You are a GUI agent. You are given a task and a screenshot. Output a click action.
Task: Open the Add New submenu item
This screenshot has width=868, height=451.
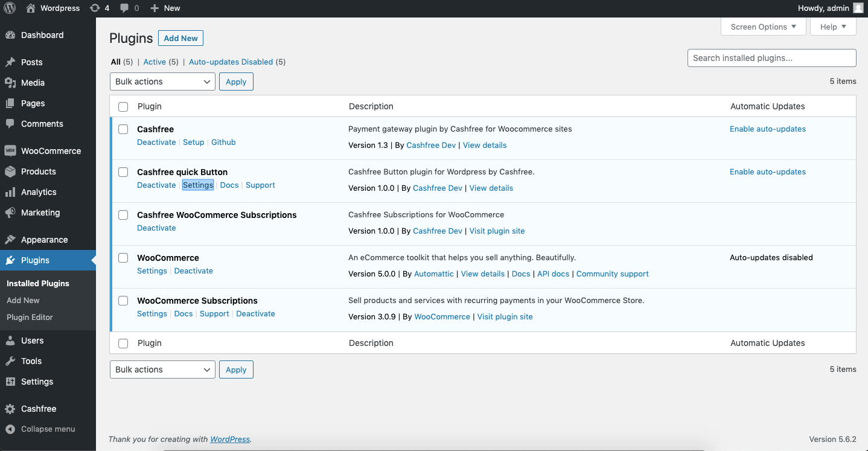tap(23, 300)
